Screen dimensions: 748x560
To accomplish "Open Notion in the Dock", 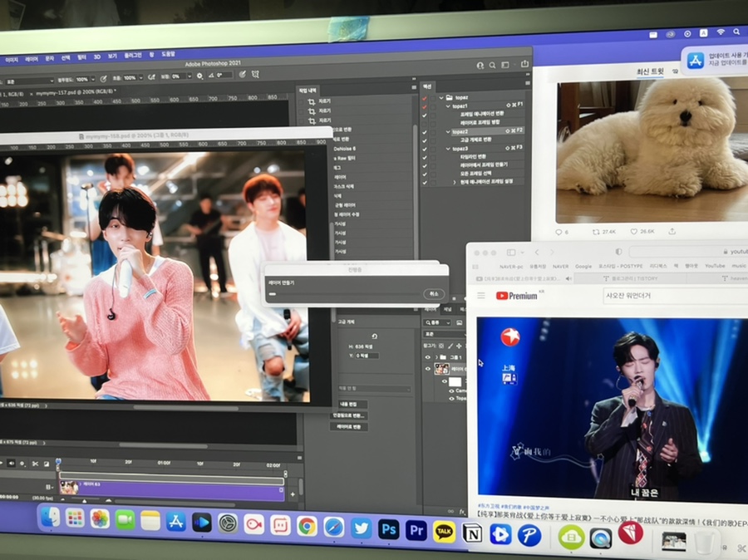I will coord(472,533).
